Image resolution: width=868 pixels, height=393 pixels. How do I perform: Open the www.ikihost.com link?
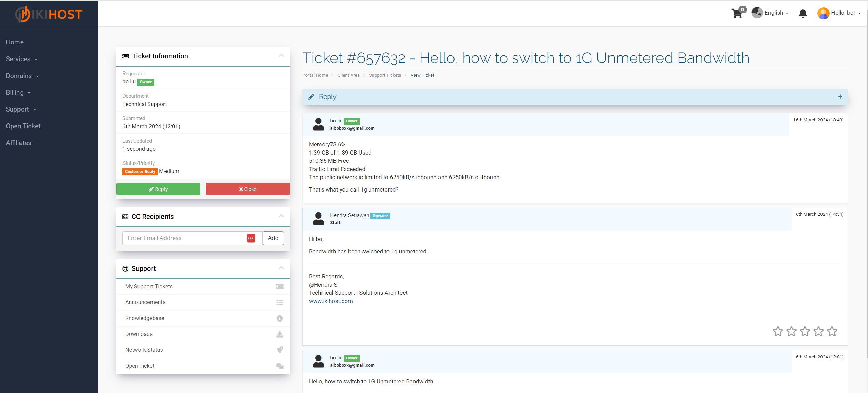point(331,301)
